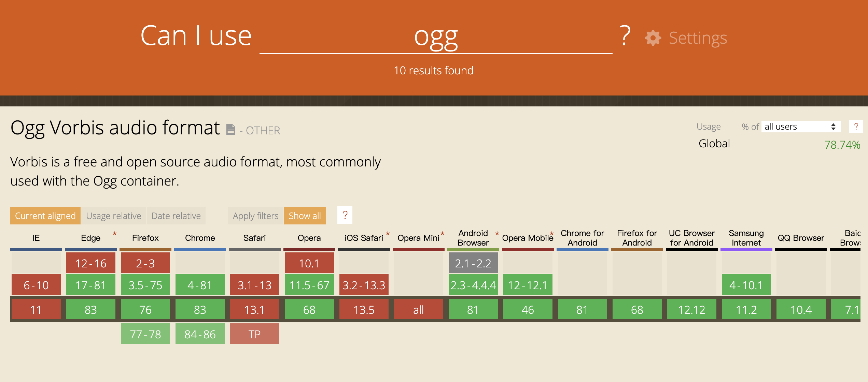The image size is (868, 382).
Task: Click the Show all button
Action: (x=305, y=216)
